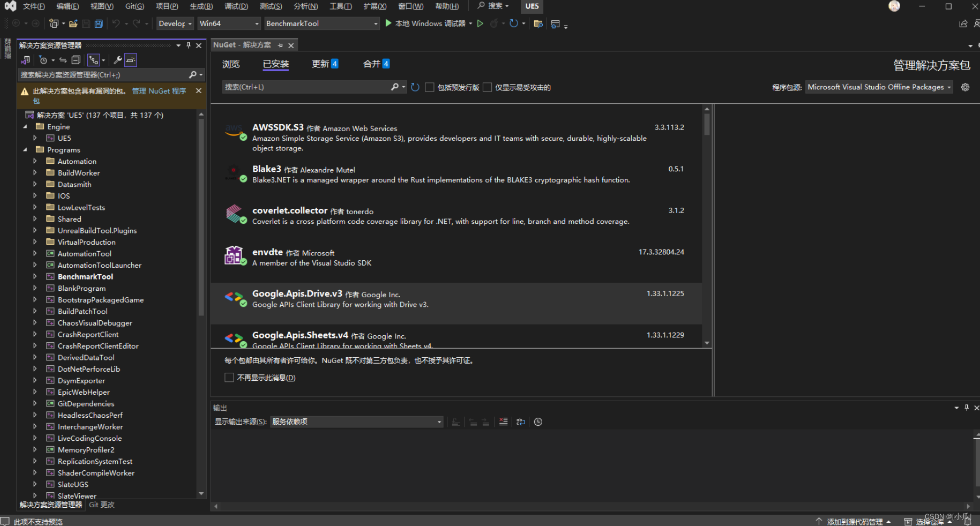980x526 pixels.
Task: Open the Develop configuration dropdown
Action: point(175,24)
